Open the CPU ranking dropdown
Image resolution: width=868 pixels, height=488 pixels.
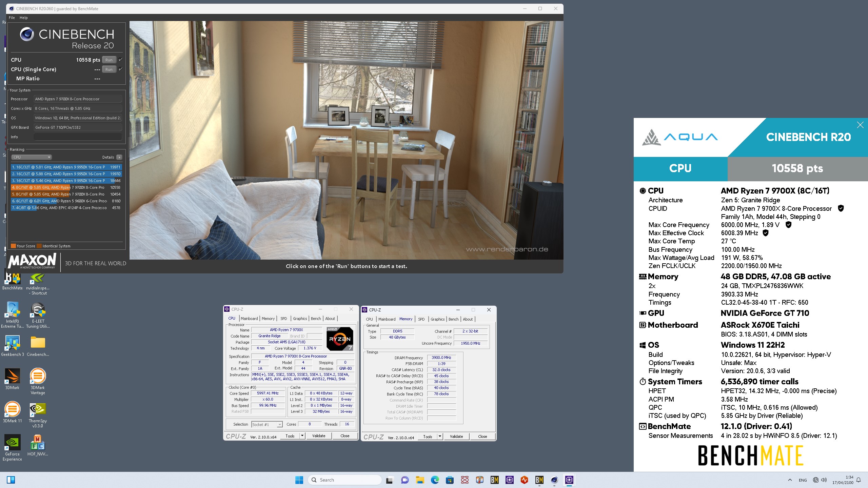pos(31,157)
